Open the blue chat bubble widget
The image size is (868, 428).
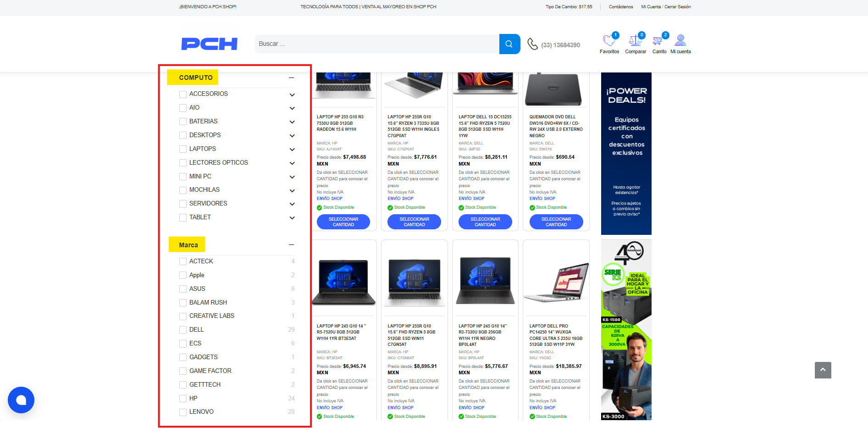[21, 400]
